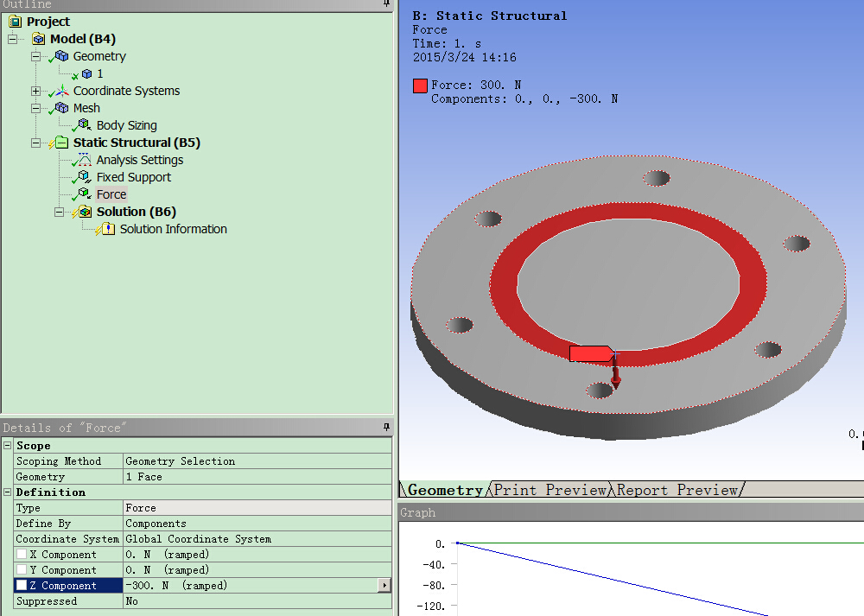This screenshot has width=864, height=616.
Task: Select the Body Sizing icon
Action: [x=85, y=125]
